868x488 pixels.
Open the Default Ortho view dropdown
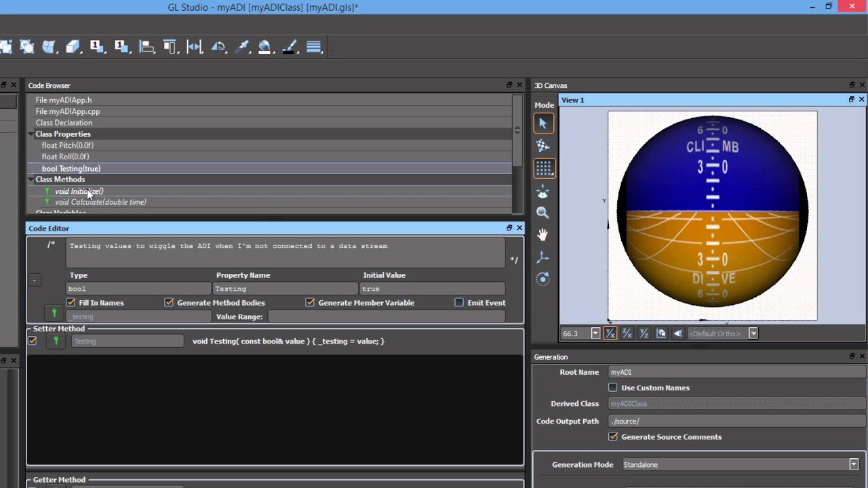point(753,333)
